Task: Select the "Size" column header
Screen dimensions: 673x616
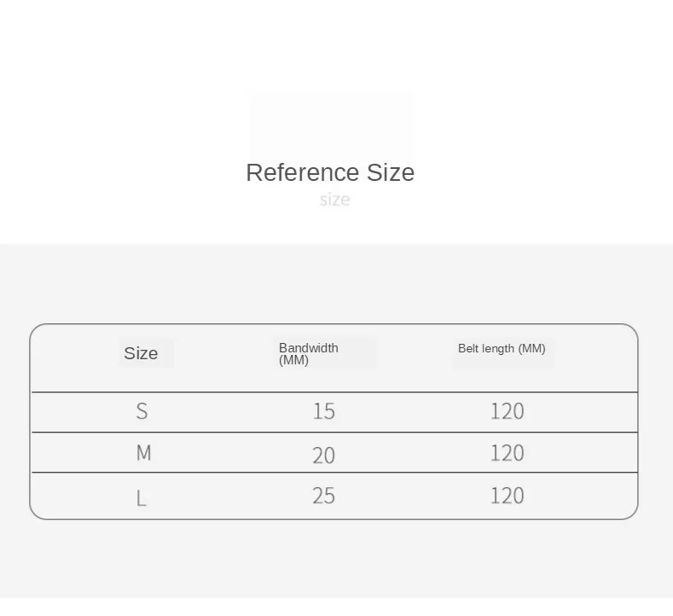Action: coord(141,353)
